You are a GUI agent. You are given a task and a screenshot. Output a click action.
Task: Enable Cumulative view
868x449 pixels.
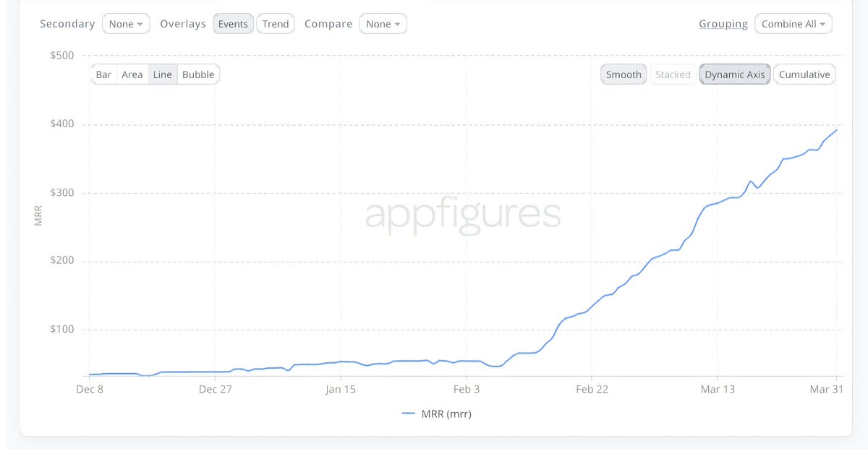[x=804, y=74]
